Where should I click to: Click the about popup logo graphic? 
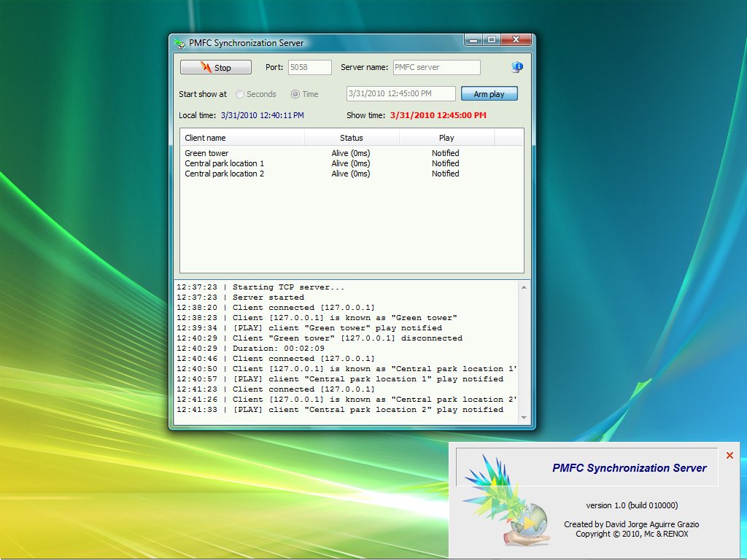508,500
